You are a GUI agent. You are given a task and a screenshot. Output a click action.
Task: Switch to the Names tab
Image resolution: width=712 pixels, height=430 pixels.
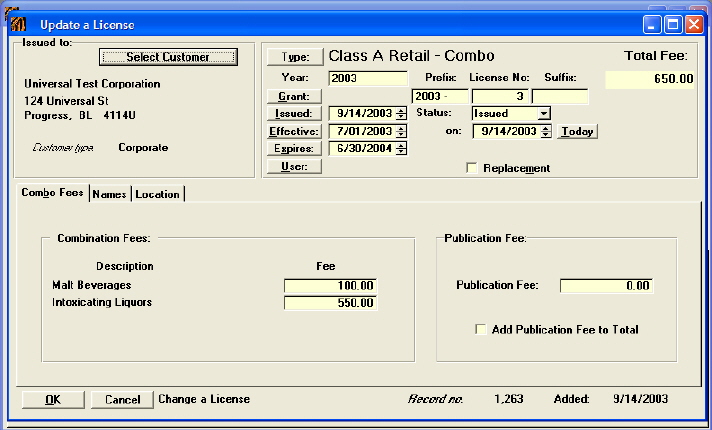click(x=109, y=194)
